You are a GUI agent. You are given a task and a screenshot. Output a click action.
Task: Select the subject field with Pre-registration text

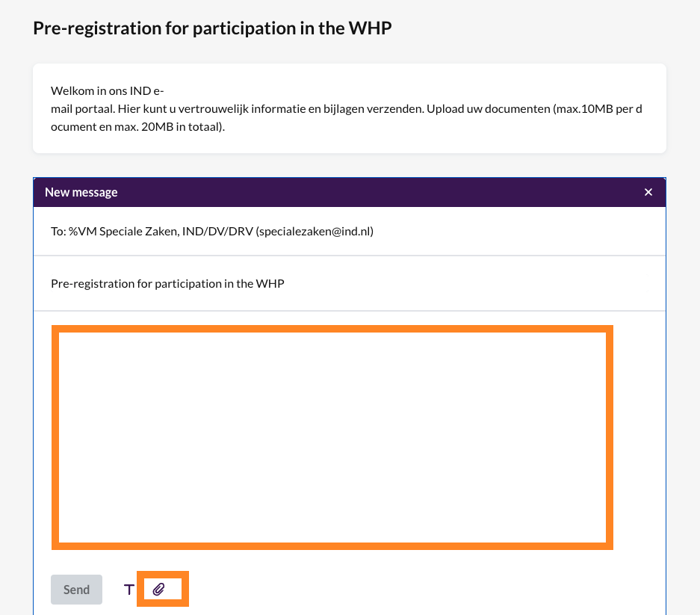[349, 284]
